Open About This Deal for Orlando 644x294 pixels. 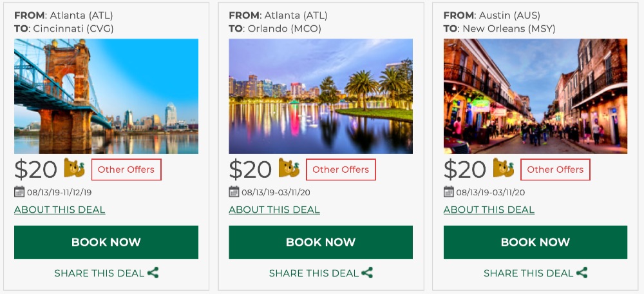pyautogui.click(x=274, y=210)
